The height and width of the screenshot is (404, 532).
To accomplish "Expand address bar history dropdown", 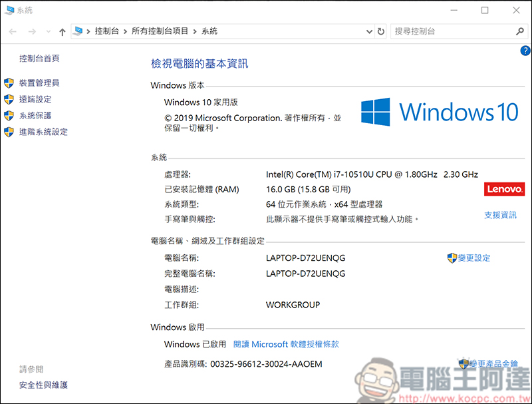I will point(370,31).
